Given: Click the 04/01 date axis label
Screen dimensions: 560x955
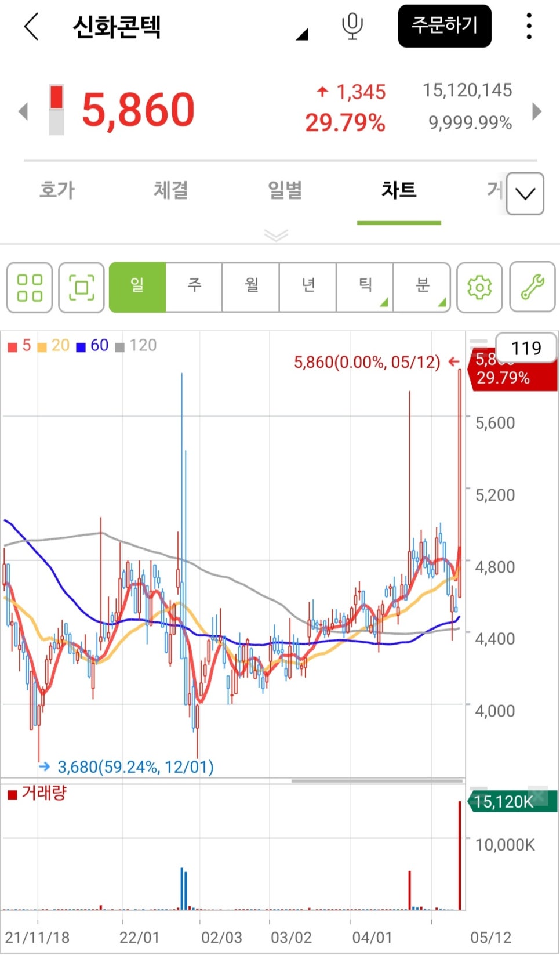Looking at the screenshot, I should (372, 938).
